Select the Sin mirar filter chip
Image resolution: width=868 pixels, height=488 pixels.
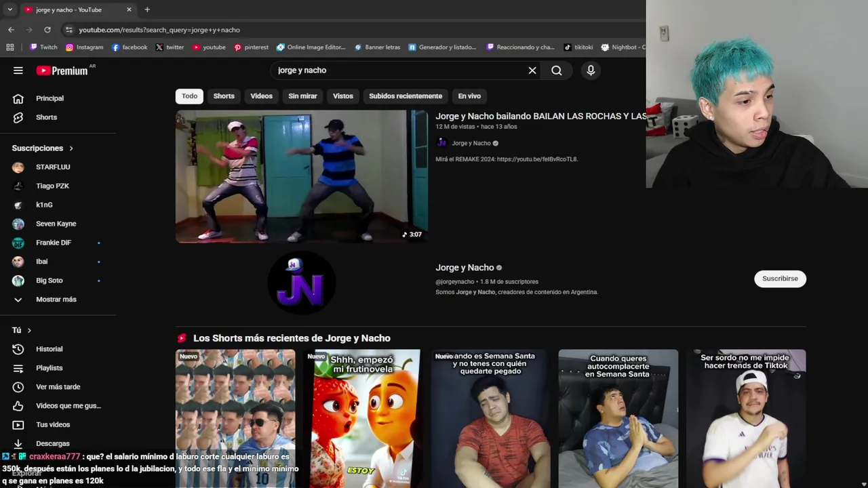pos(302,96)
